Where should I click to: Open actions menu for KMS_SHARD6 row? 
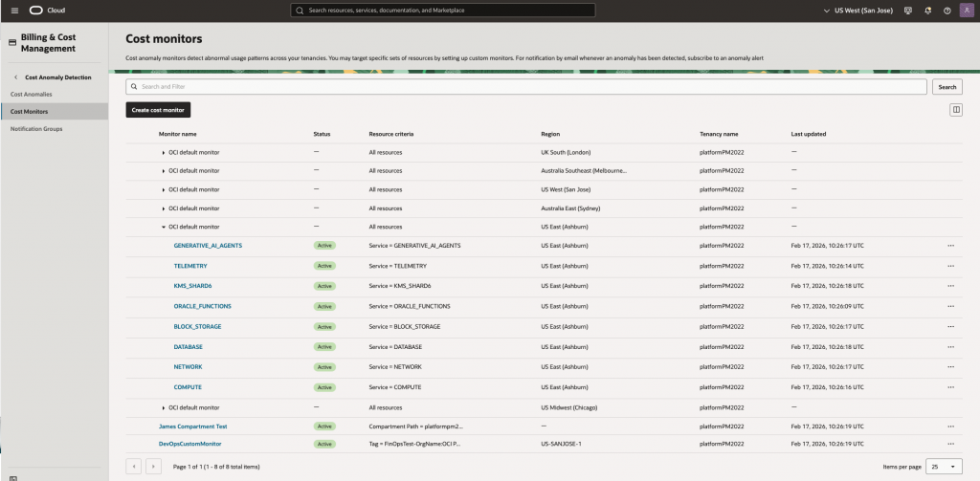click(x=950, y=286)
